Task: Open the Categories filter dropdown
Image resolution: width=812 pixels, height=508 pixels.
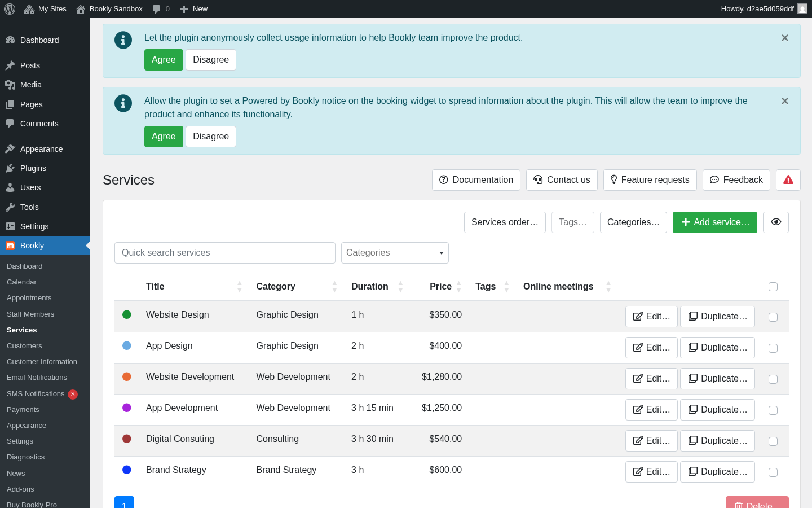Action: coord(395,253)
